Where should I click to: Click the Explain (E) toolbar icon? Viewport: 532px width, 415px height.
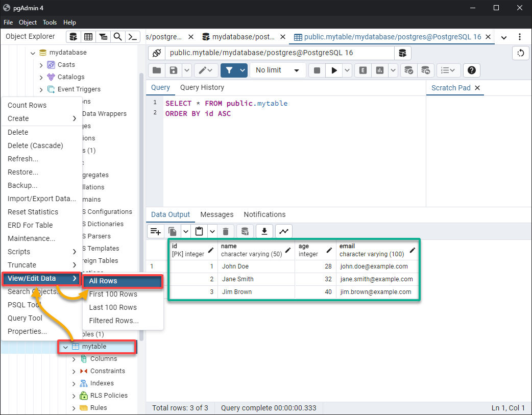363,70
